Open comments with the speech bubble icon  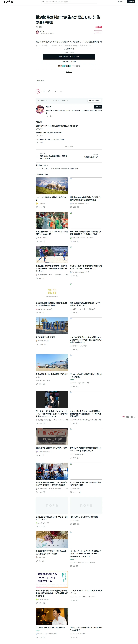pos(49,91)
